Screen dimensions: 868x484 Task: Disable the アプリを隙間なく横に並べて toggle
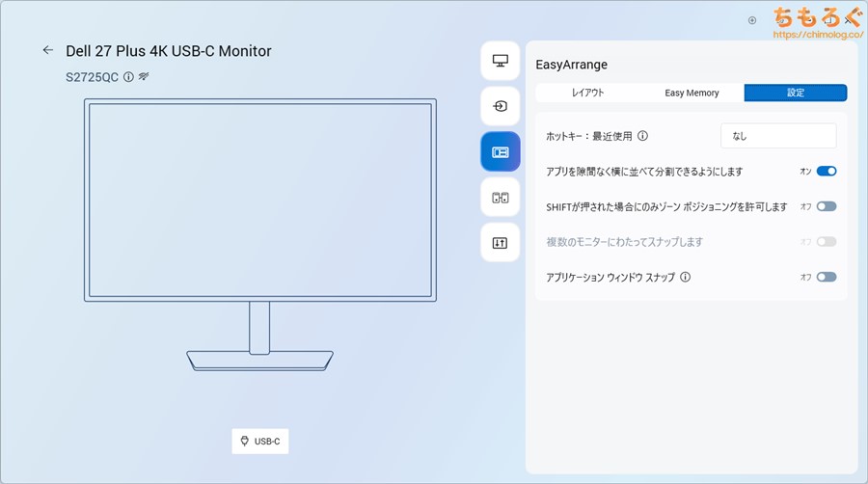pos(826,172)
